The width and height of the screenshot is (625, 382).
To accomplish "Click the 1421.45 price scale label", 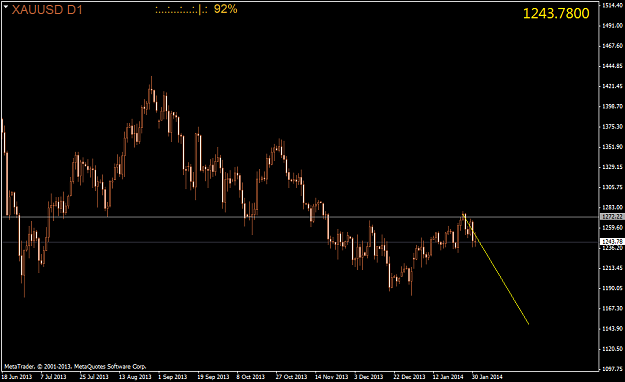I will tap(612, 86).
